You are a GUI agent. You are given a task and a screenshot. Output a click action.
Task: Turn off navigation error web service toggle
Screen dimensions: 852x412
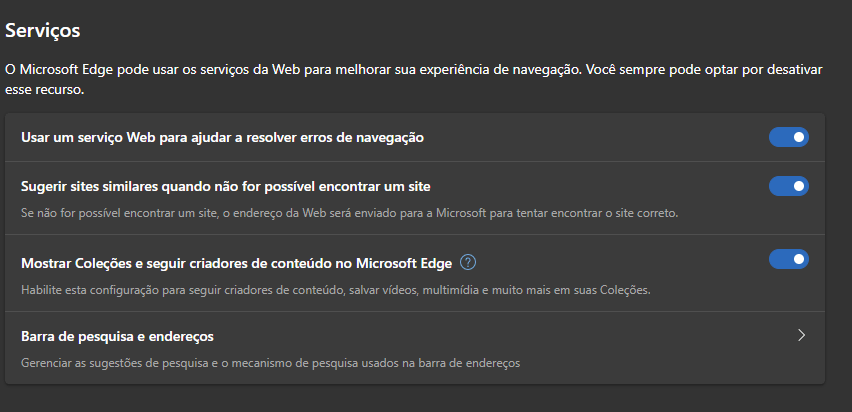click(x=788, y=137)
